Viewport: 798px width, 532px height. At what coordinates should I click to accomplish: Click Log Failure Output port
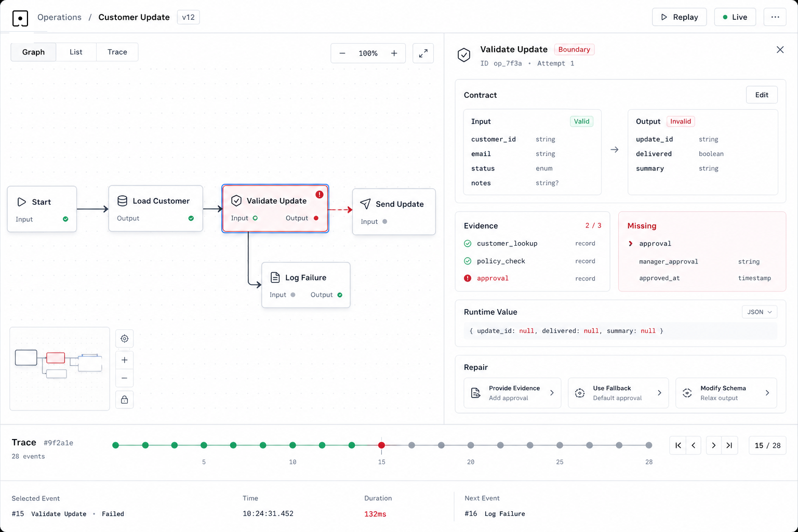tap(340, 295)
